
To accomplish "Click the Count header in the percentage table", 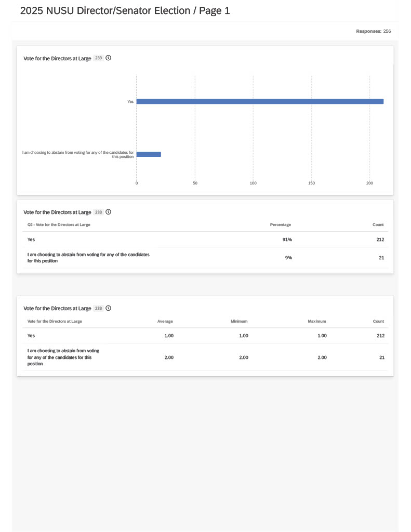I will [x=378, y=224].
